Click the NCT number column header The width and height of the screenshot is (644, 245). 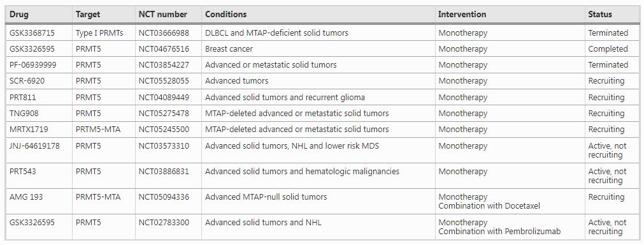[162, 15]
